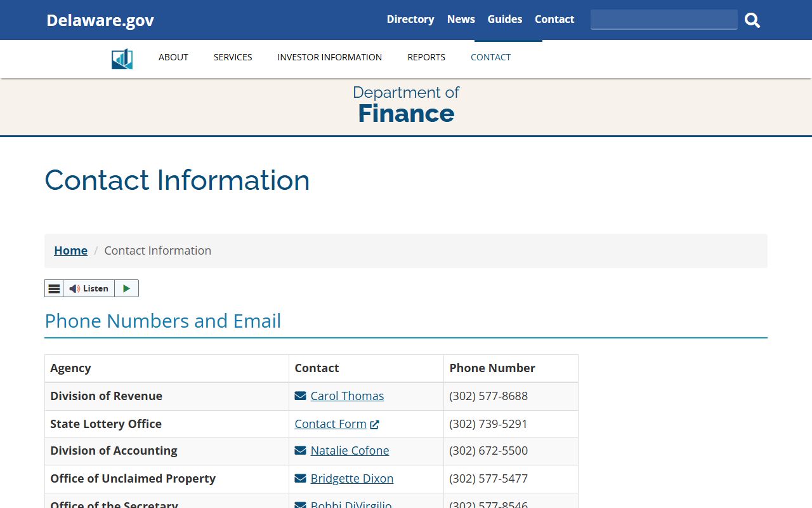Open the INVESTOR INFORMATION menu
This screenshot has height=508, width=812.
click(330, 57)
